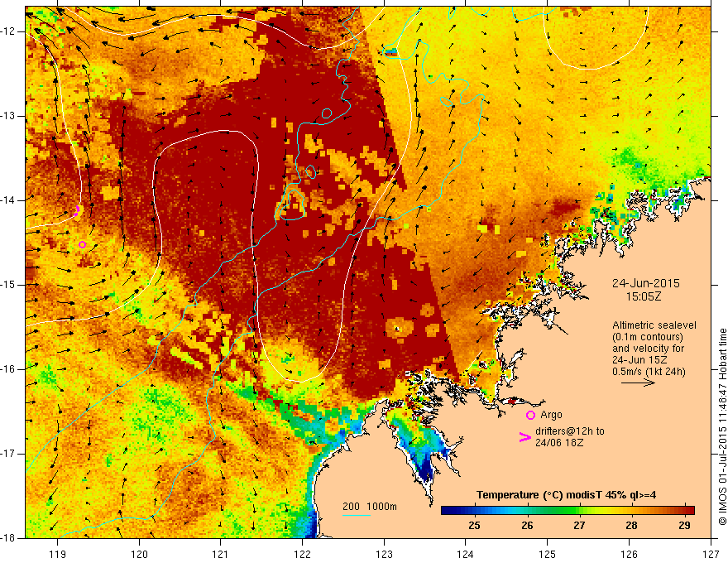Click the longitude axis label 126
This screenshot has height=563, width=728.
629,554
